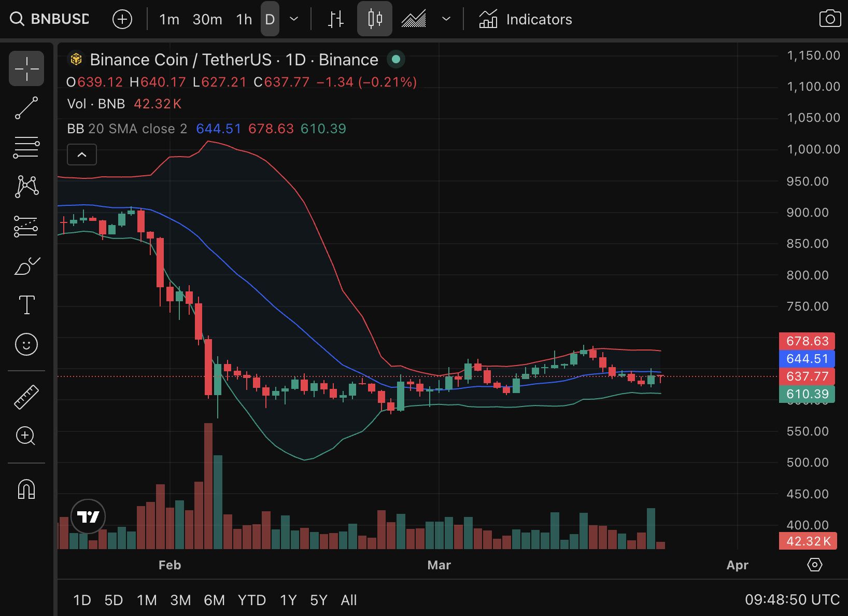848x616 pixels.
Task: Open the text annotation tool
Action: pyautogui.click(x=26, y=305)
